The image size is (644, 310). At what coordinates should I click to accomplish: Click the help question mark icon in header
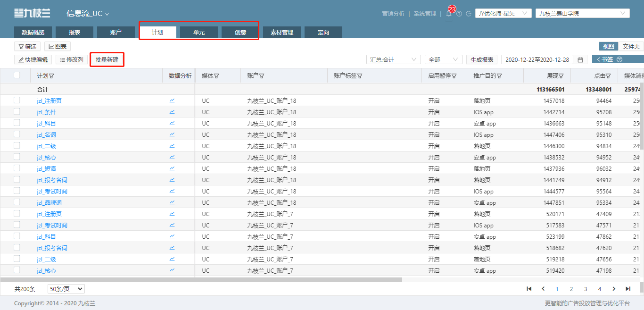459,14
